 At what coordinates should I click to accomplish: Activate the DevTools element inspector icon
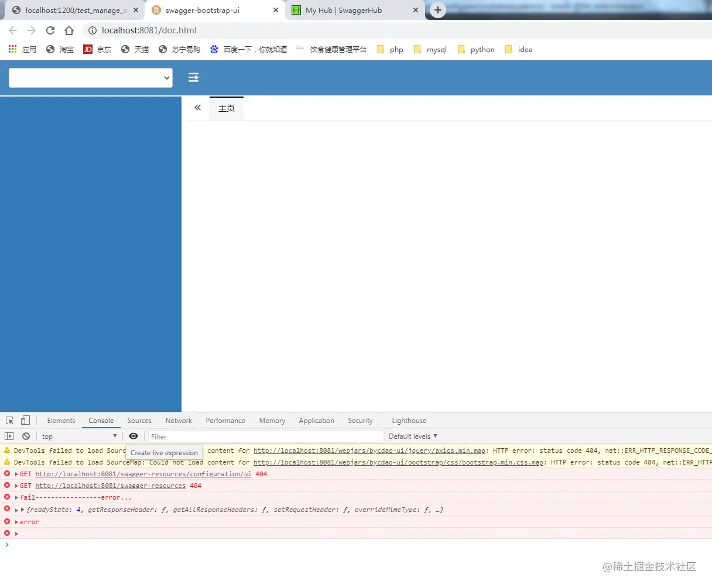coord(10,420)
